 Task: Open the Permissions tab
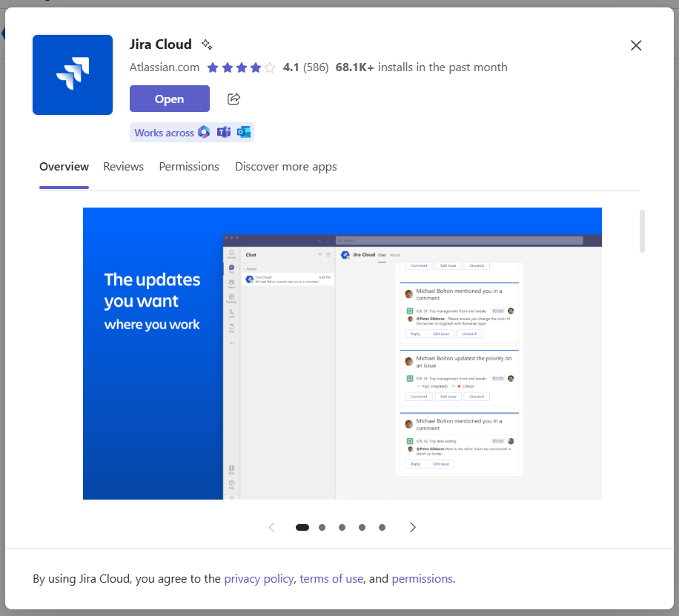point(189,167)
